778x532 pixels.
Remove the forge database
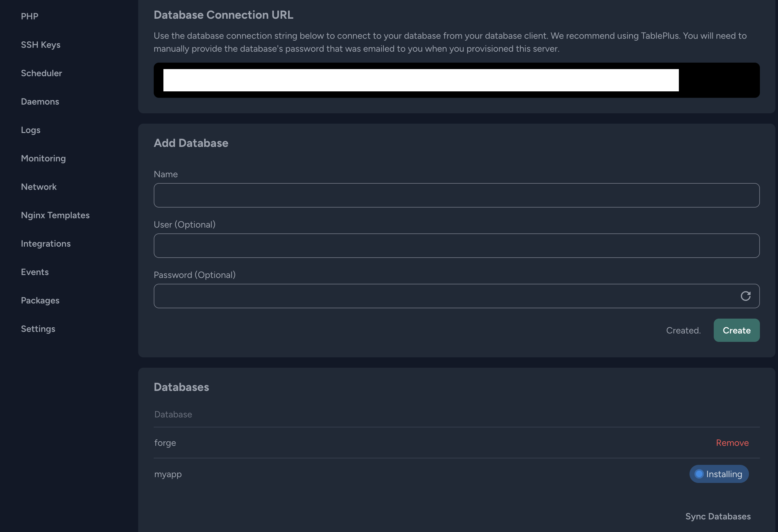coord(732,442)
